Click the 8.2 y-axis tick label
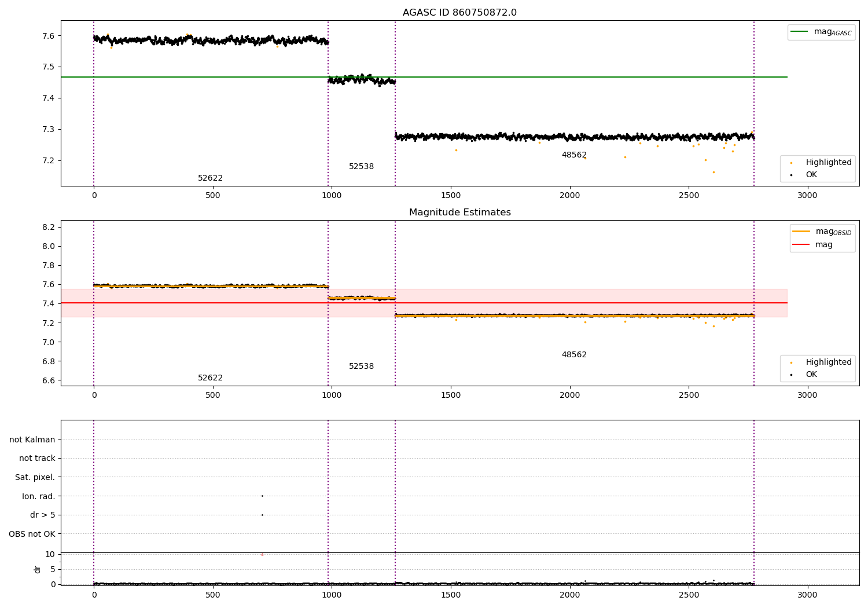Screen dimensions: 868x608 (49, 227)
